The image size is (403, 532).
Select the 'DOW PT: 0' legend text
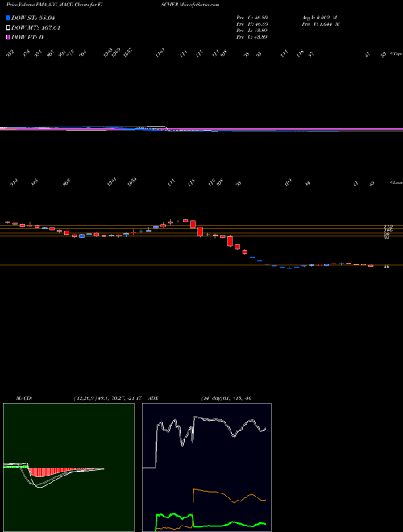tap(27, 37)
